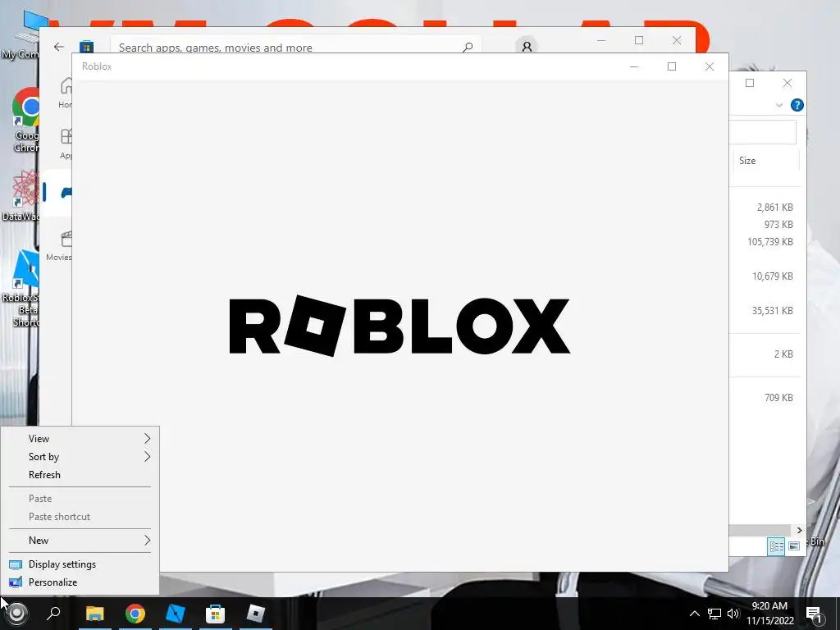840x630 pixels.
Task: Switch Explorer to large icons view
Action: pos(794,546)
